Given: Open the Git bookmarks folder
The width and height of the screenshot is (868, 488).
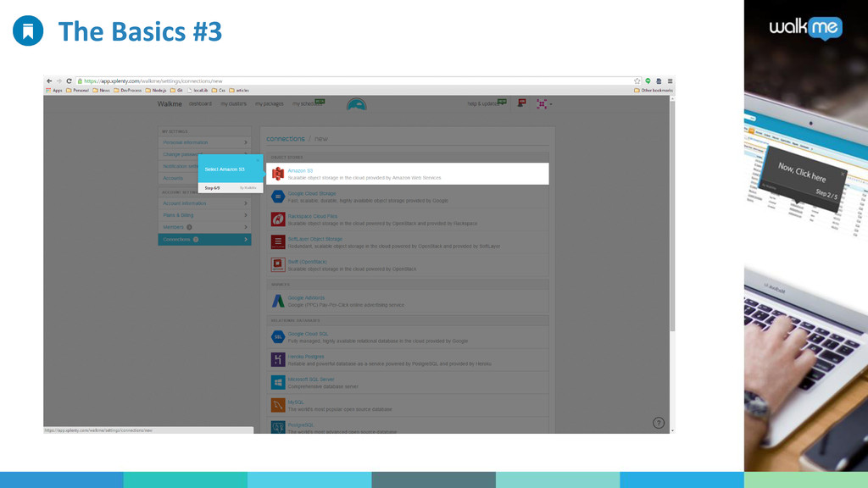Looking at the screenshot, I should [176, 90].
